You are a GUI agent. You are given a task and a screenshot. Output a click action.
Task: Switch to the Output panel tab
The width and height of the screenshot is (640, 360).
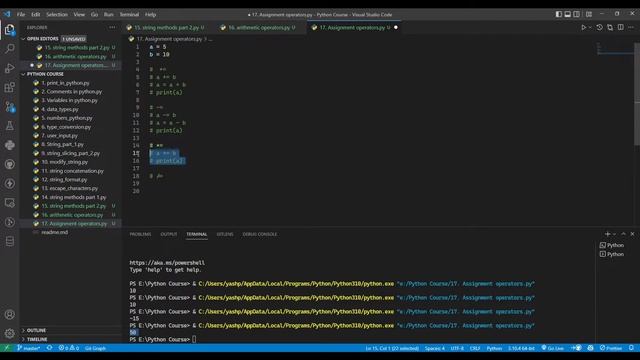(x=169, y=234)
